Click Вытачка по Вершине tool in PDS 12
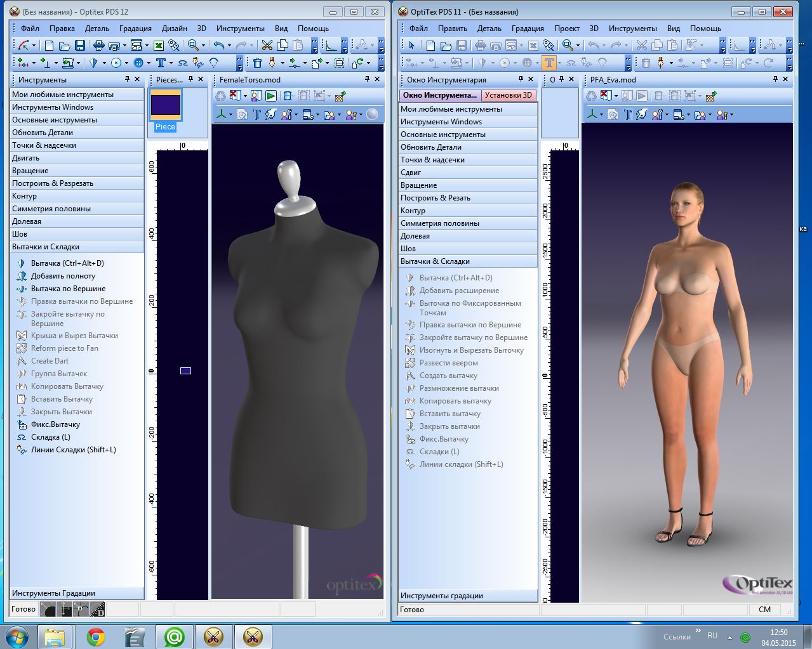The image size is (812, 649). (68, 289)
